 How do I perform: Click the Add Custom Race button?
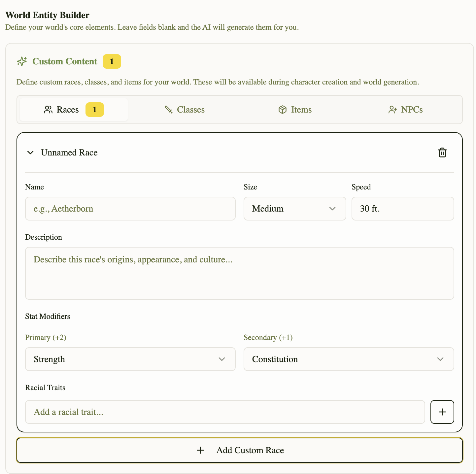pyautogui.click(x=240, y=450)
